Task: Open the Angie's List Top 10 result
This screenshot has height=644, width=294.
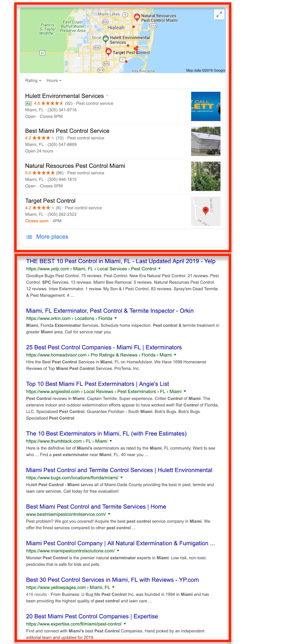Action: 98,384
